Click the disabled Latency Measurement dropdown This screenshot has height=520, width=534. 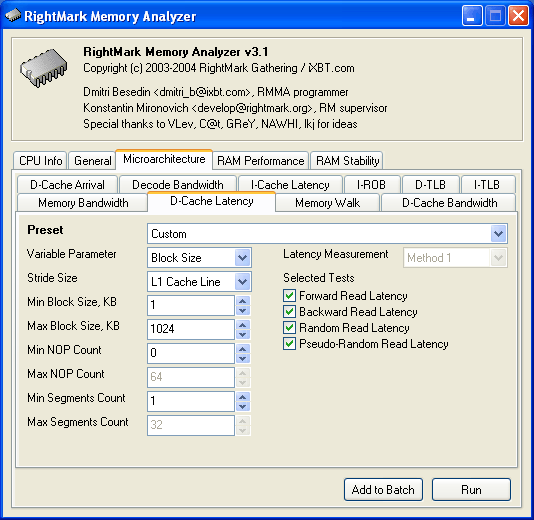(x=455, y=258)
